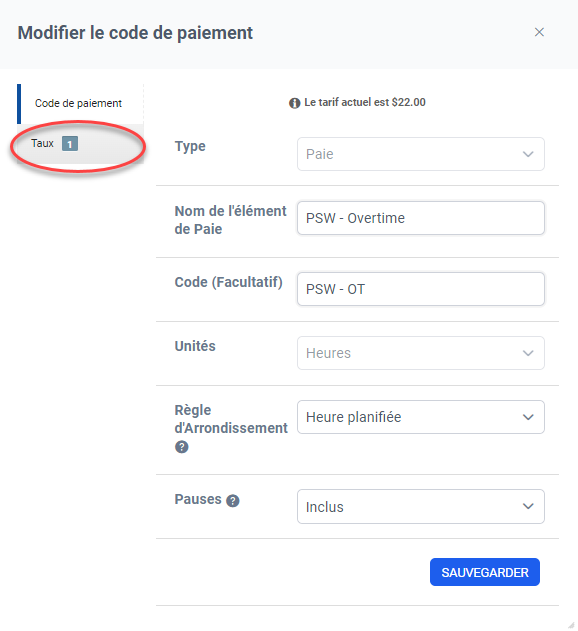The height and width of the screenshot is (631, 578).
Task: Click the Le tarif actuel est $22.00 text
Action: coord(365,102)
